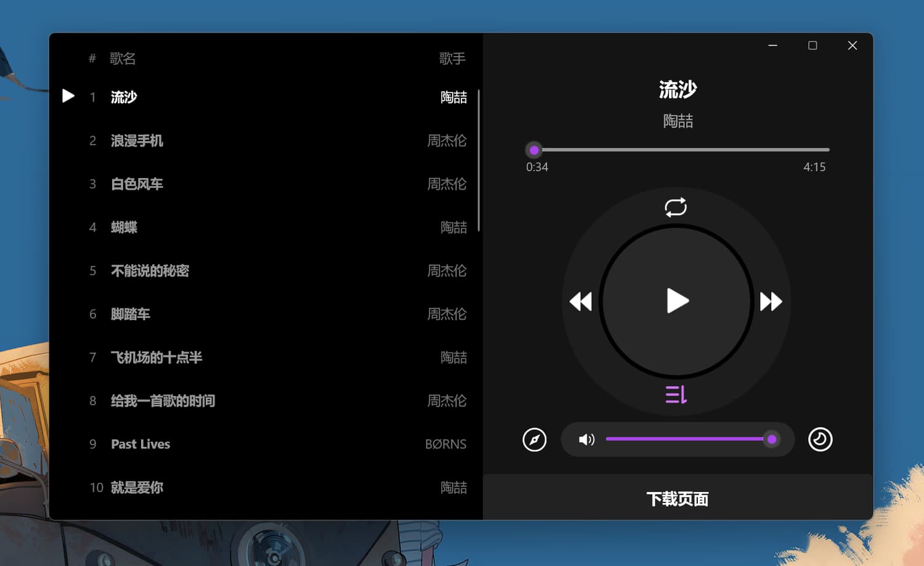This screenshot has height=566, width=924.
Task: Open the compass explore icon
Action: 534,440
